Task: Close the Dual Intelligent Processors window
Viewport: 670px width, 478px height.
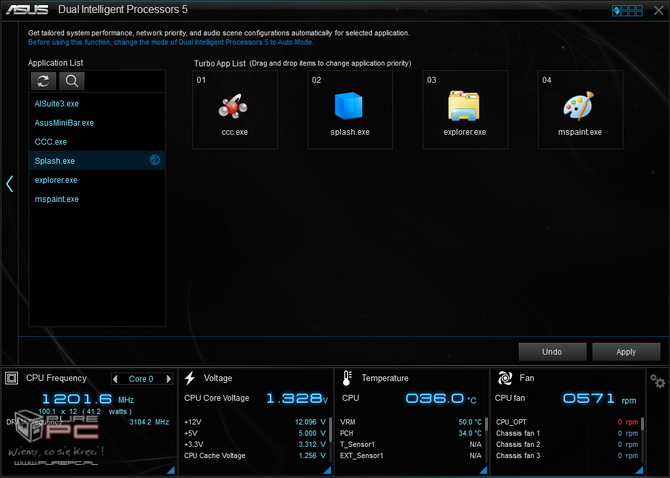Action: [658, 10]
